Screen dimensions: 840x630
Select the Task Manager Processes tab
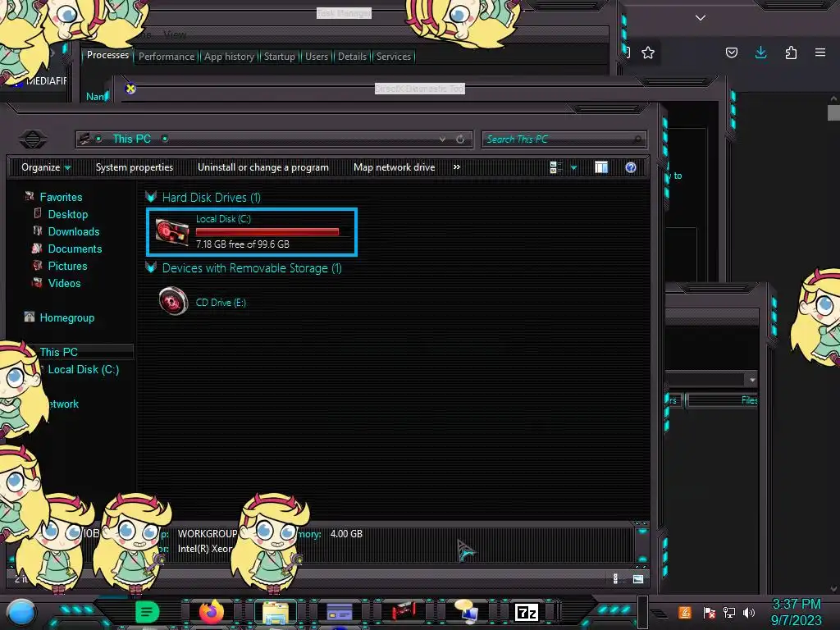pyautogui.click(x=107, y=55)
